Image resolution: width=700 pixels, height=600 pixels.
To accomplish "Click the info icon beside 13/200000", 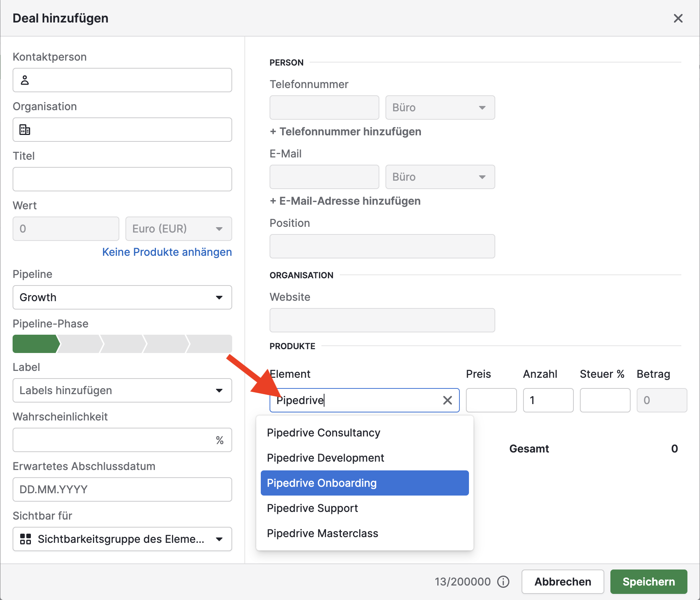I will [x=503, y=582].
